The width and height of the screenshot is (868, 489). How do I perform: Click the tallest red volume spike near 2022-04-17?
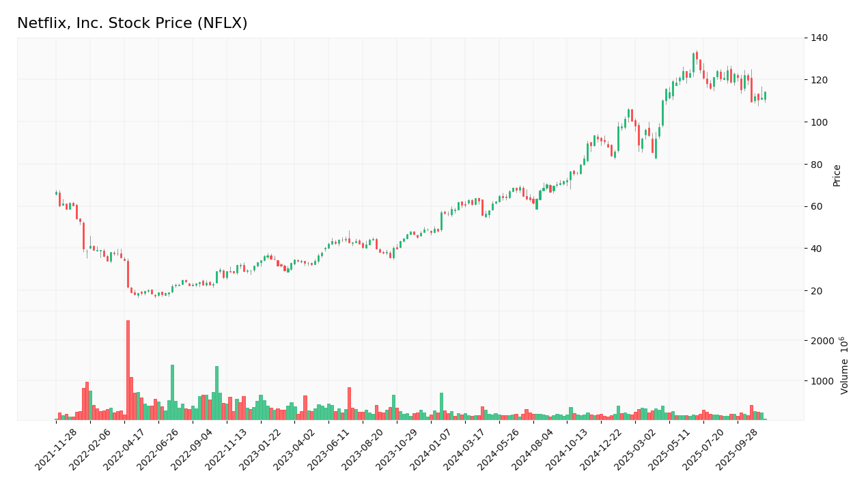(x=128, y=369)
